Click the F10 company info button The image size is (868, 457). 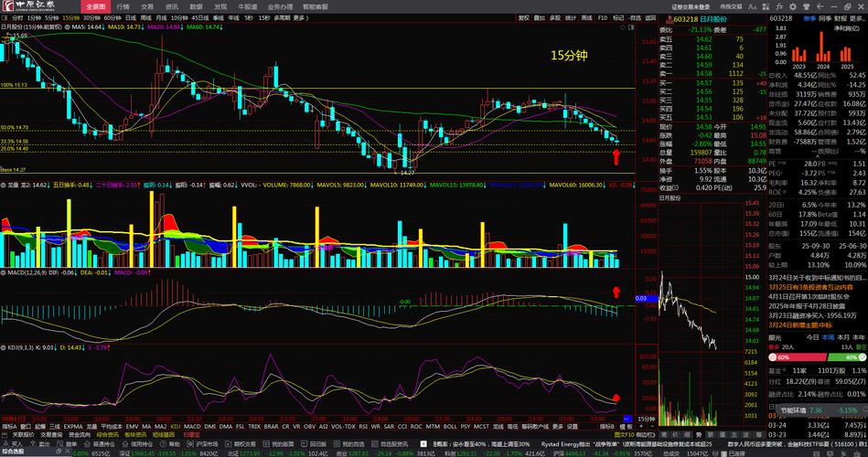(602, 17)
